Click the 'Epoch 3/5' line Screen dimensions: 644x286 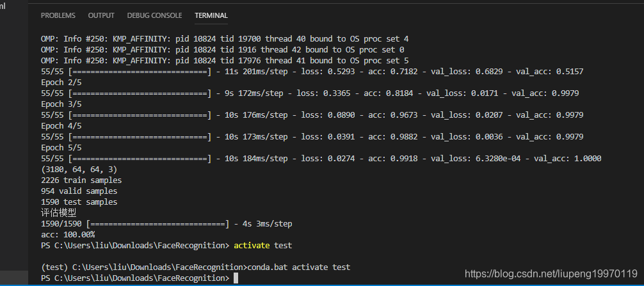tap(61, 104)
